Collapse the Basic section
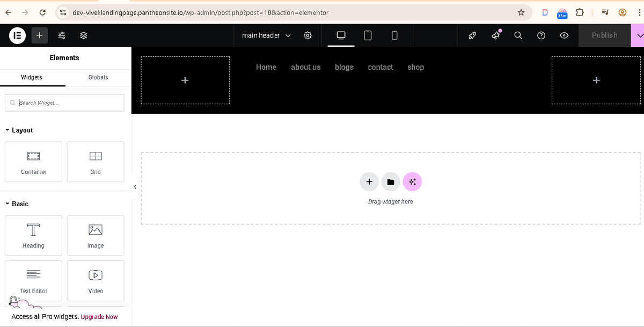Screen dimensions: 644x327 17,204
